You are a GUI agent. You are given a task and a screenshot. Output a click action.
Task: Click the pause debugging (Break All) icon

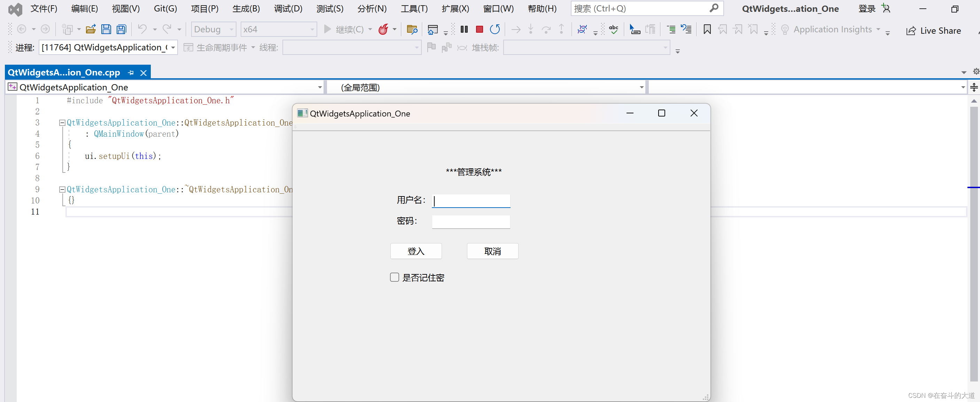pyautogui.click(x=464, y=29)
